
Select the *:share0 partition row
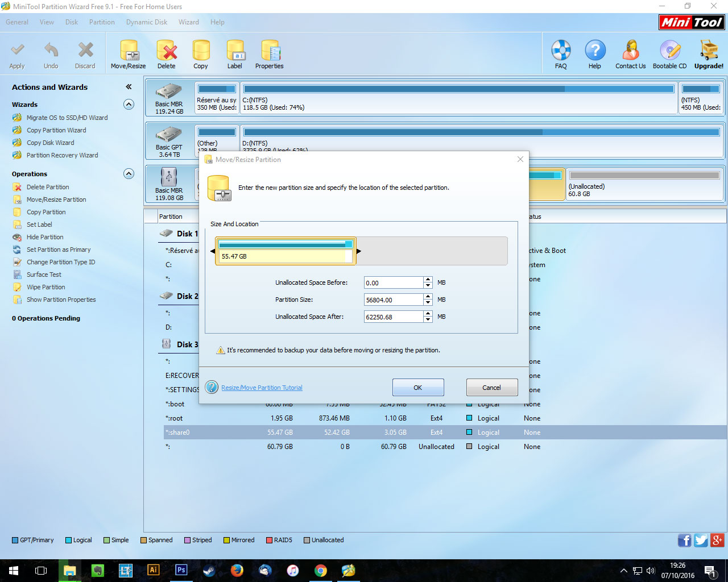[445, 433]
